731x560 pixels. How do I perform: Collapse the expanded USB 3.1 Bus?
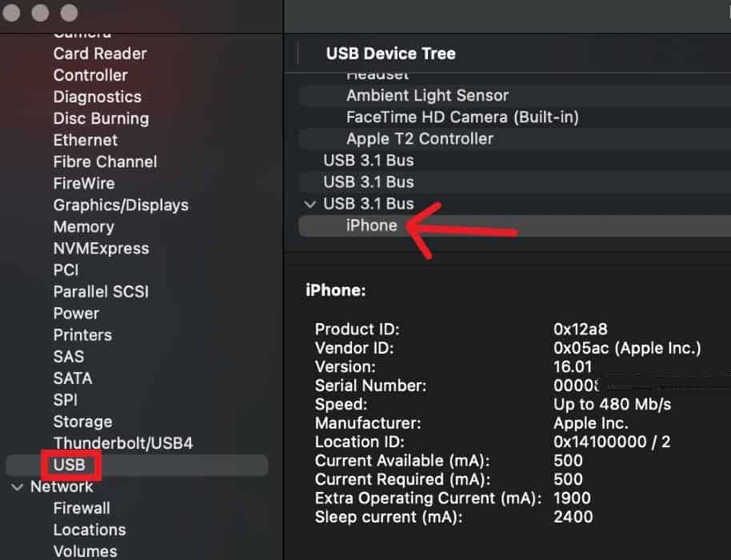tap(311, 204)
